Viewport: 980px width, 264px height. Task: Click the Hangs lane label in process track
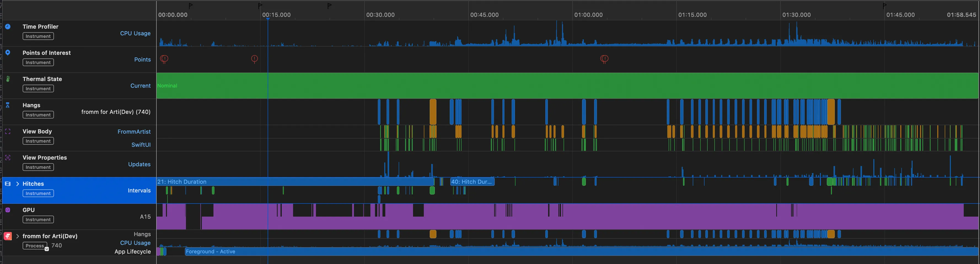142,234
